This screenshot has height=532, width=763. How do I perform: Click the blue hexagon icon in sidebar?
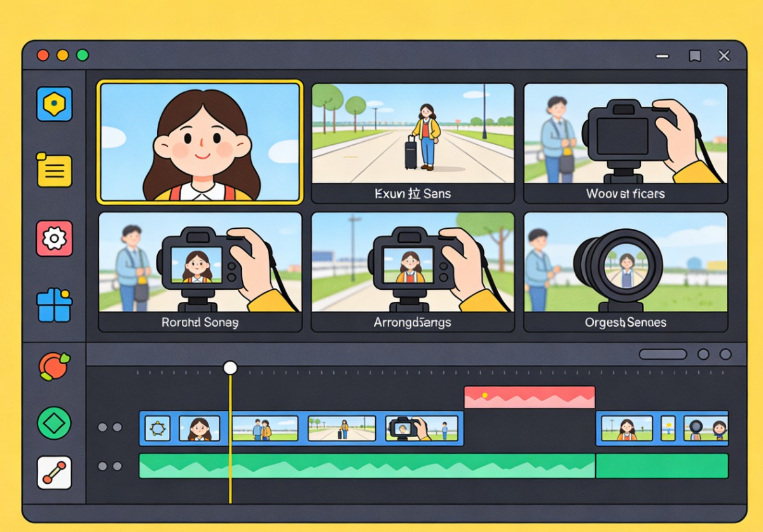tap(54, 104)
